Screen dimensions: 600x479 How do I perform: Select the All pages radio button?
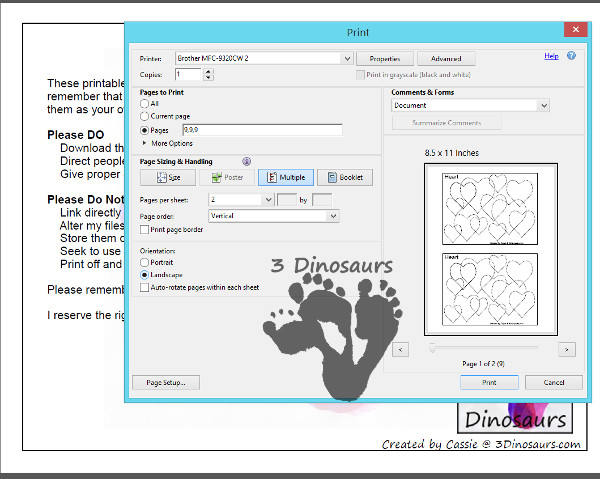(x=145, y=104)
